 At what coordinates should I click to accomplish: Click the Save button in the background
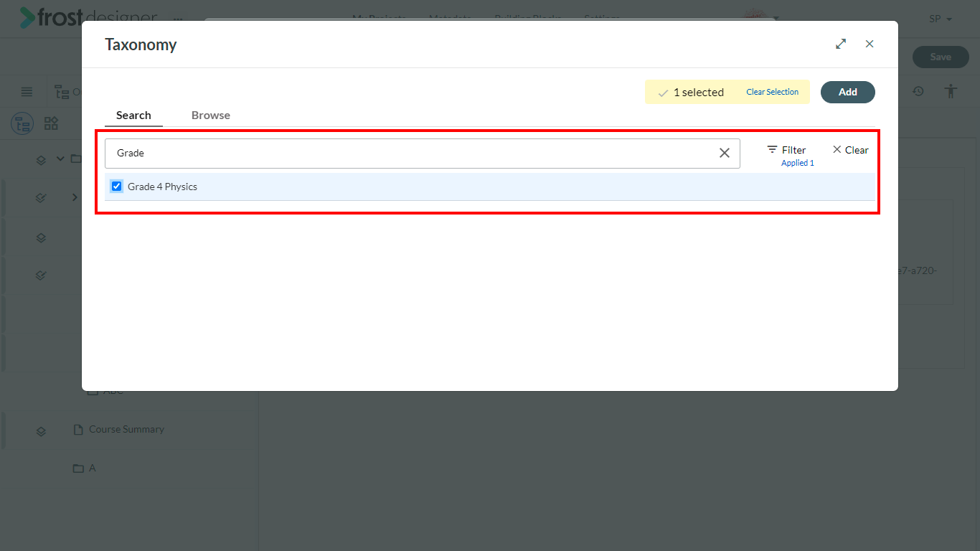[x=941, y=57]
